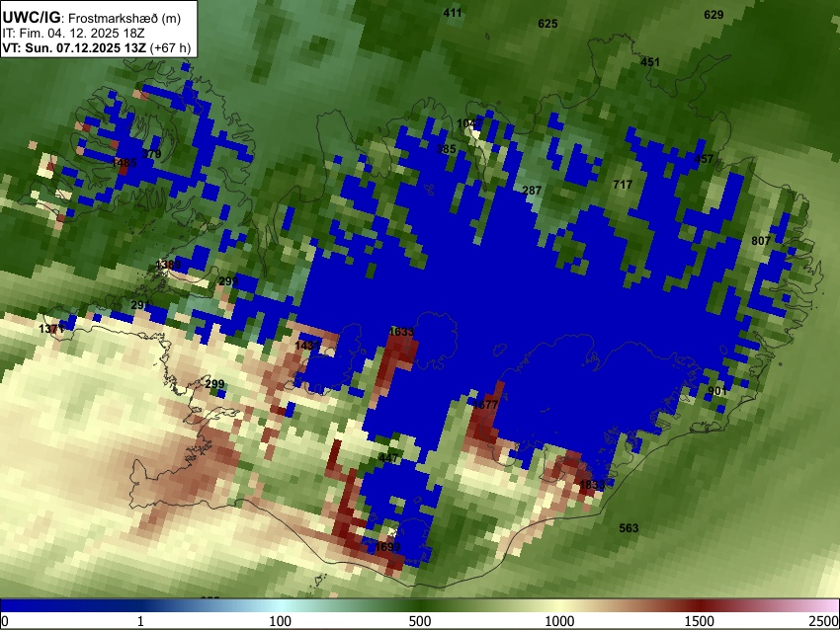Click the color scale tick label 2500
The width and height of the screenshot is (840, 630).
(x=824, y=621)
